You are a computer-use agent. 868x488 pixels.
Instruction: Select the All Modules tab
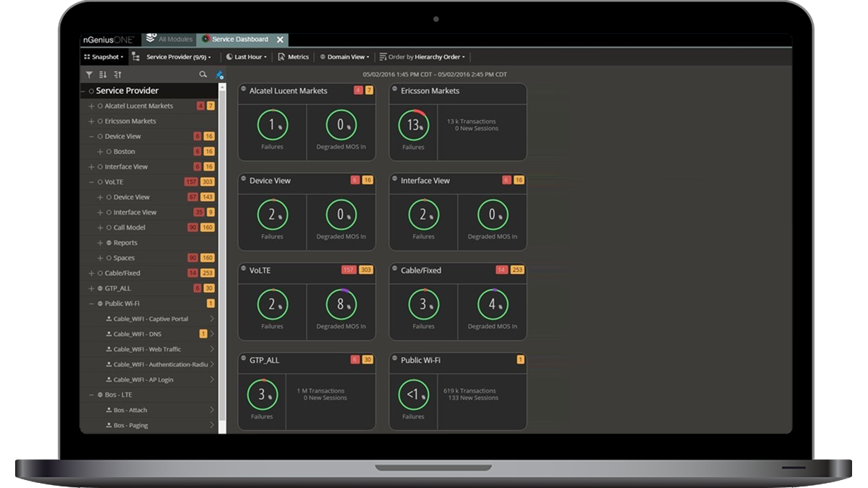[x=174, y=39]
